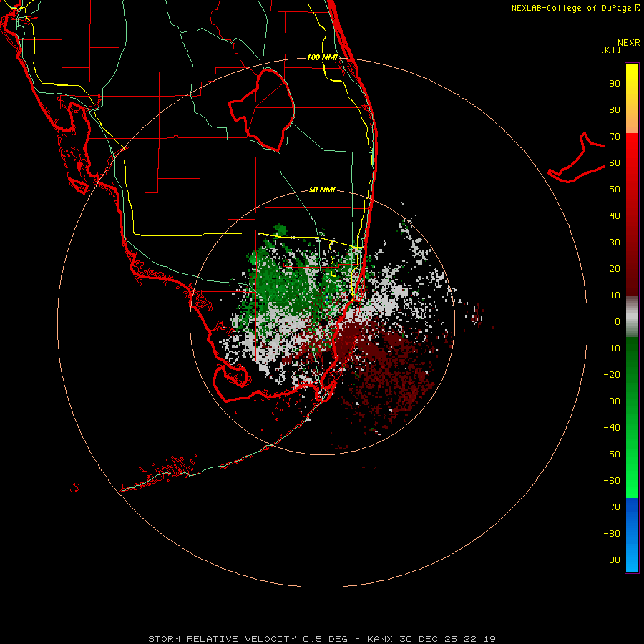This screenshot has height=644, width=644.
Task: Click the 0 value on the velocity scale
Action: [618, 321]
